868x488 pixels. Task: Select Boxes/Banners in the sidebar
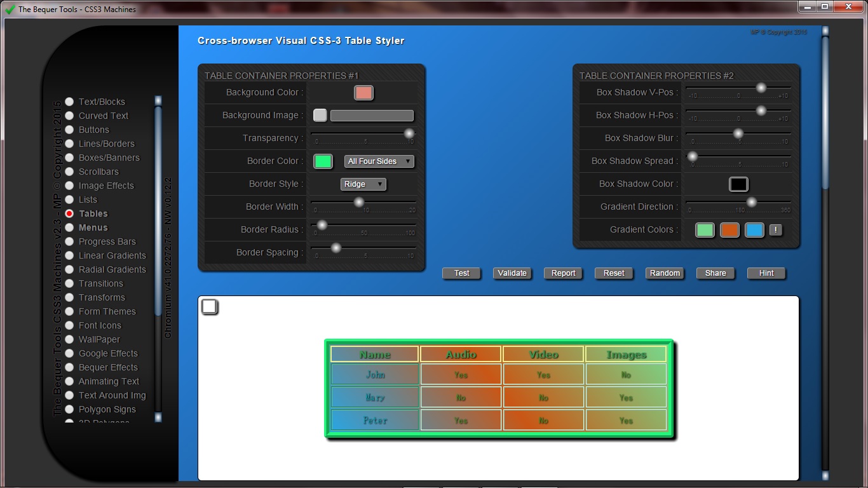point(69,158)
